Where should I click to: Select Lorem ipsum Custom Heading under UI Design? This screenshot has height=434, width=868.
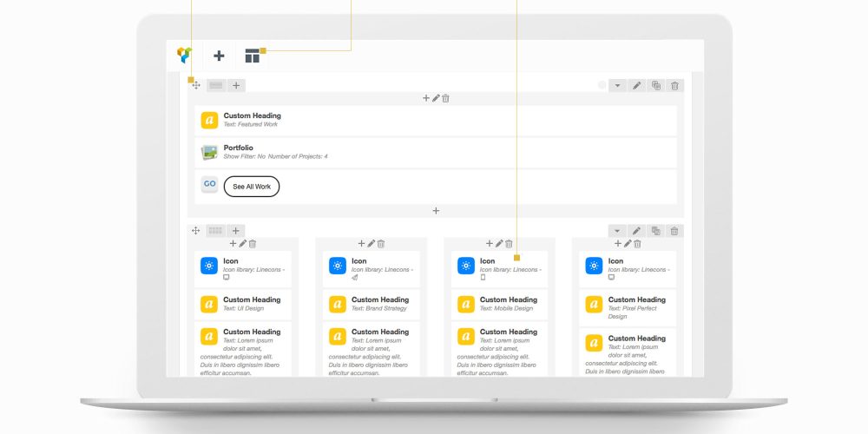point(243,350)
